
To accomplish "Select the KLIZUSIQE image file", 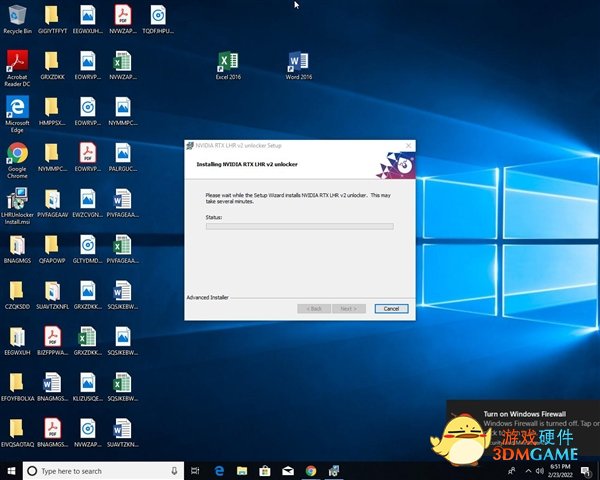I will (x=88, y=387).
